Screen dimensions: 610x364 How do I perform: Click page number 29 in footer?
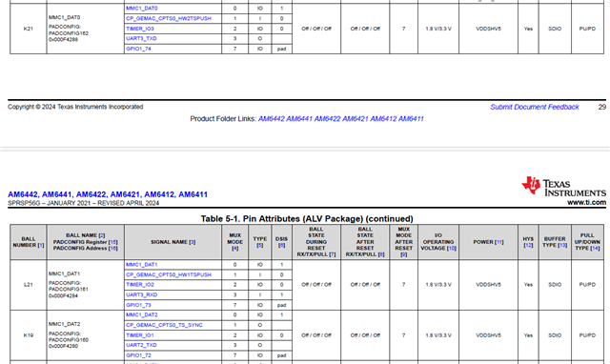click(x=601, y=107)
